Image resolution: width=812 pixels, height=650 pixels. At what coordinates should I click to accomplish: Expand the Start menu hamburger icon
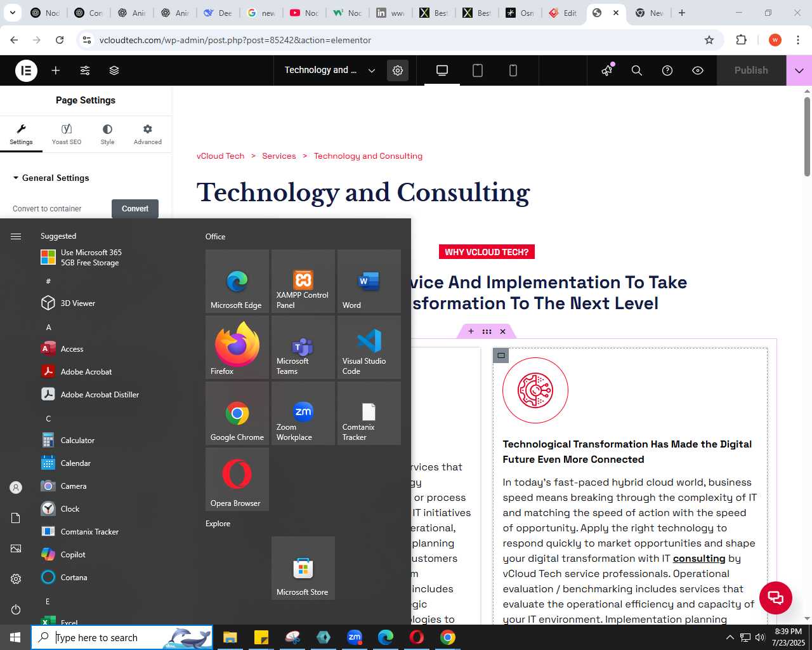pyautogui.click(x=16, y=236)
